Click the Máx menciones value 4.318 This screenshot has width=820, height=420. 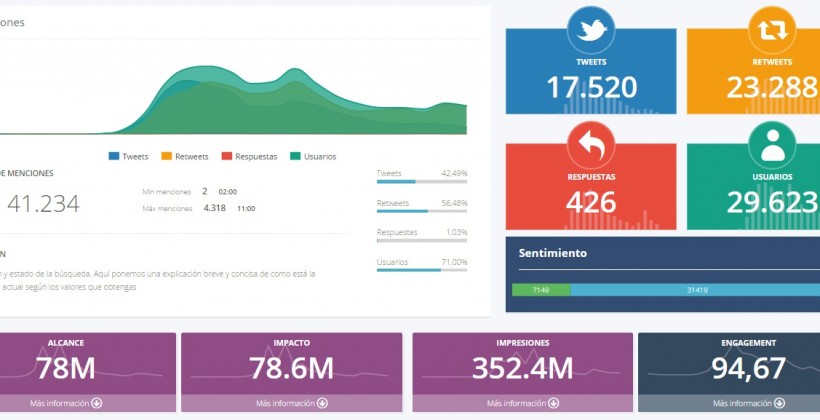click(x=214, y=208)
